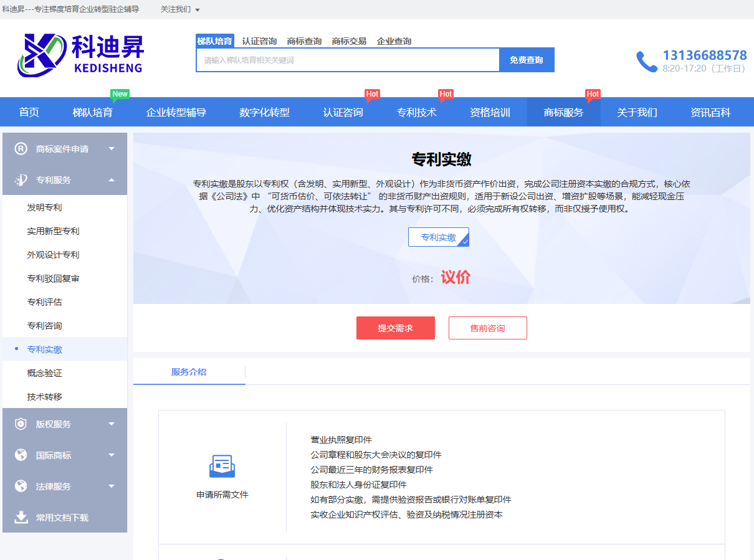Image resolution: width=754 pixels, height=560 pixels.
Task: Open 发明专利 in the sidebar list
Action: [x=44, y=207]
